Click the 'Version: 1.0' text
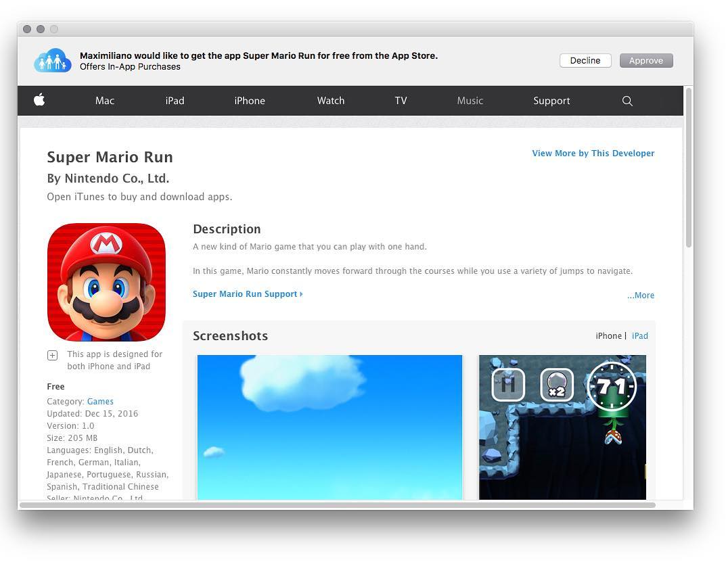This screenshot has height=564, width=728. [70, 425]
